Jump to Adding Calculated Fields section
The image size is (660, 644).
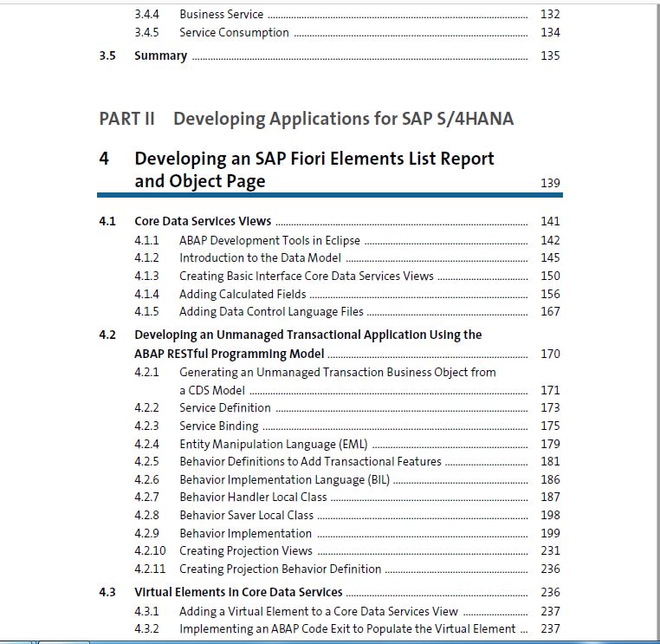[243, 294]
